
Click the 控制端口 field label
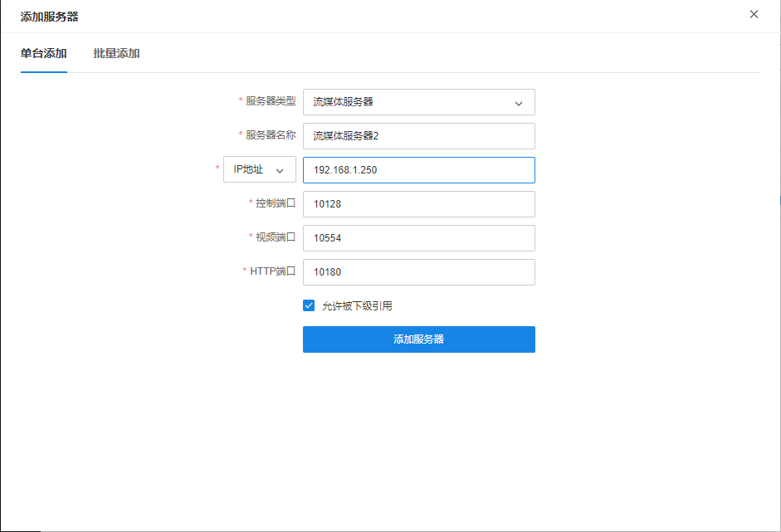[276, 203]
